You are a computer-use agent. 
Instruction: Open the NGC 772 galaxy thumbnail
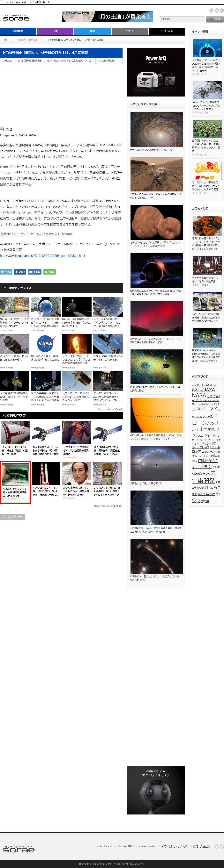156,129
